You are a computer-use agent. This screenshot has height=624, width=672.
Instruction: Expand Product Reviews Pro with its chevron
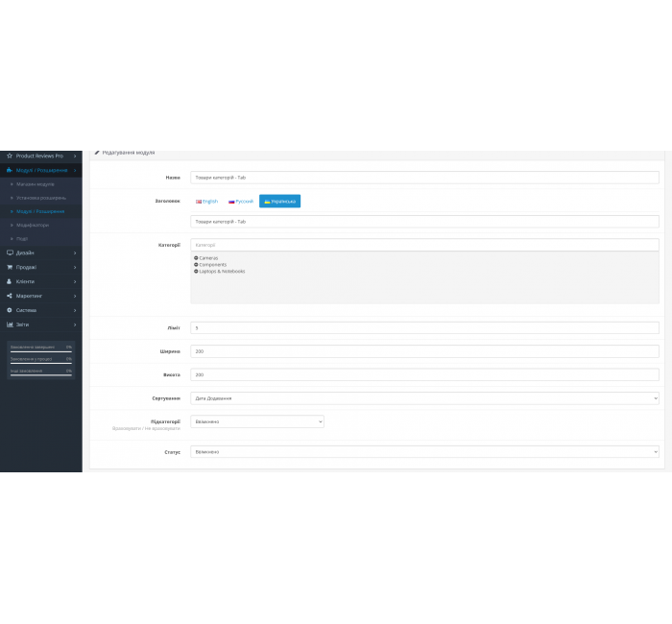[x=75, y=156]
